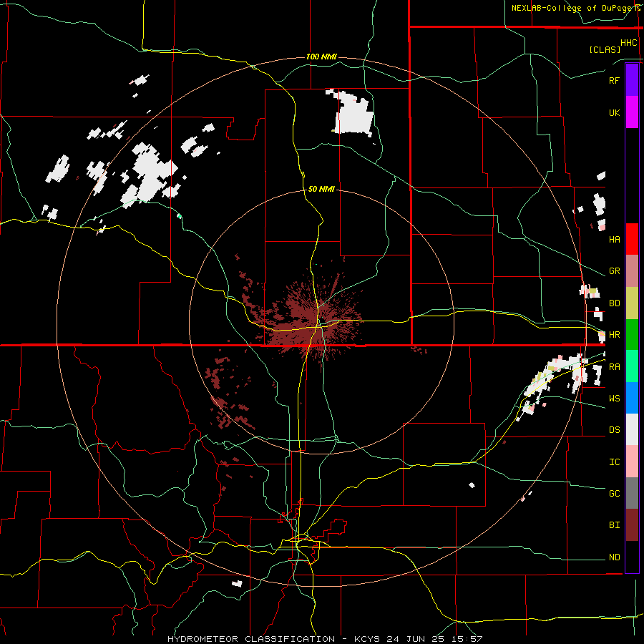This screenshot has width=644, height=644.
Task: Click the 'HR' legend label
Action: click(x=614, y=335)
